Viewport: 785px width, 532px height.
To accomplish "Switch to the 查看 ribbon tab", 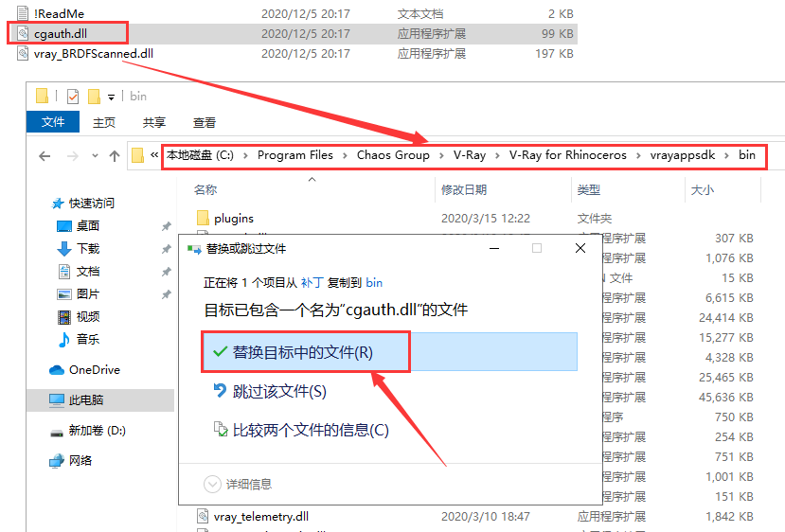I will point(205,122).
